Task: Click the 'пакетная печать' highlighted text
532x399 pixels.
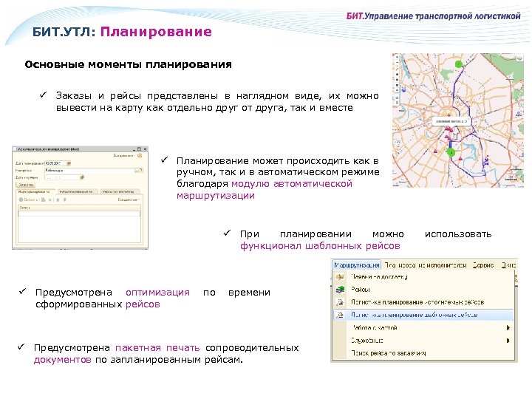Action: coord(157,348)
